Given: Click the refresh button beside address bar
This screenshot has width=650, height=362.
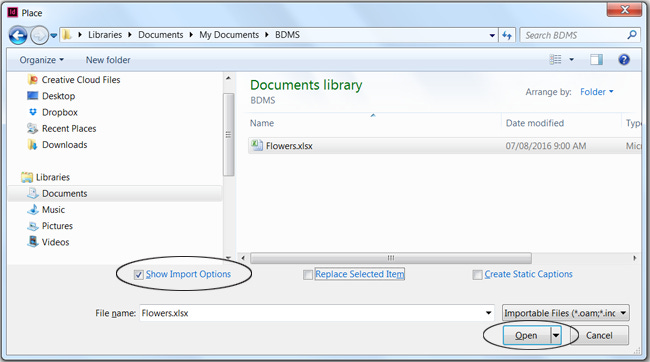Looking at the screenshot, I should pyautogui.click(x=507, y=35).
